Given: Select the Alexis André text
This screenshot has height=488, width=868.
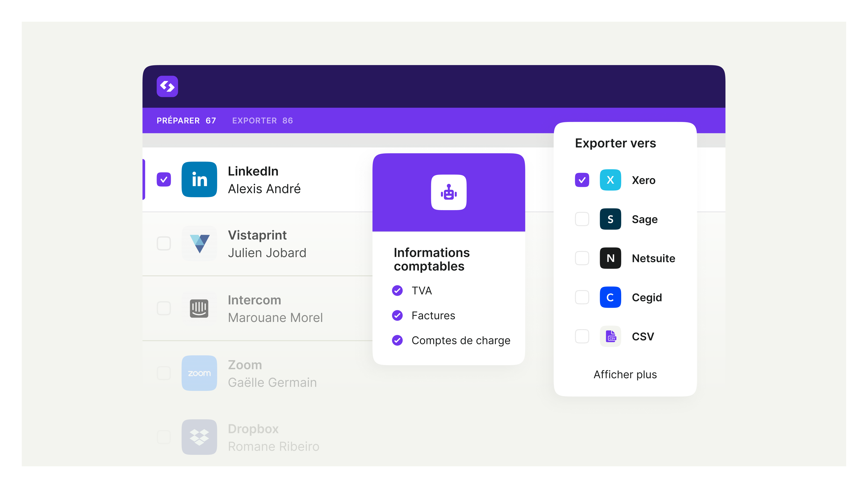Looking at the screenshot, I should coord(264,189).
